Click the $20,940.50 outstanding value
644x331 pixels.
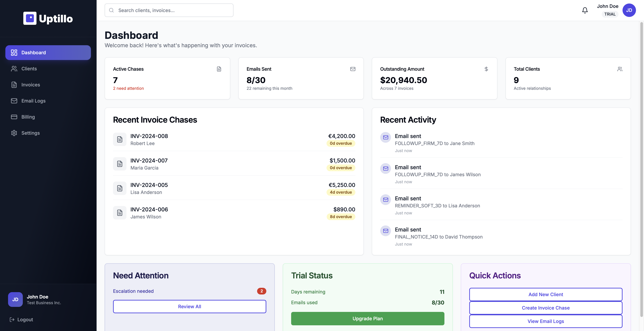(x=404, y=80)
